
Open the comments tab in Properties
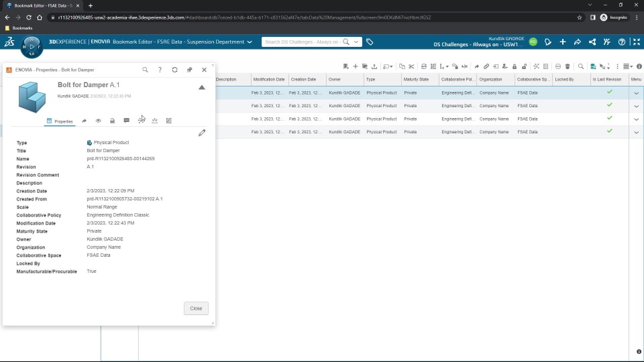pyautogui.click(x=127, y=121)
